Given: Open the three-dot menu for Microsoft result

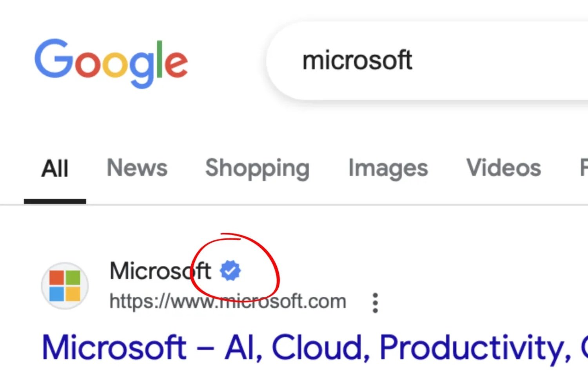Looking at the screenshot, I should coord(375,303).
